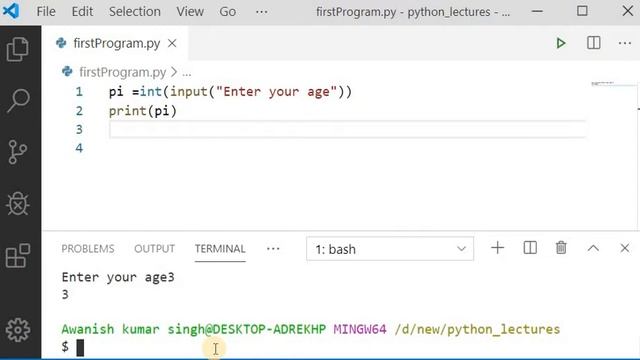This screenshot has width=640, height=360.
Task: Open the Go menu
Action: [x=227, y=11]
